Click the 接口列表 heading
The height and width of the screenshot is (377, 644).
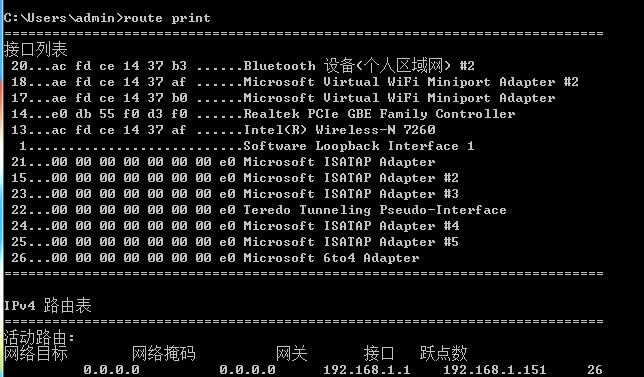point(35,50)
